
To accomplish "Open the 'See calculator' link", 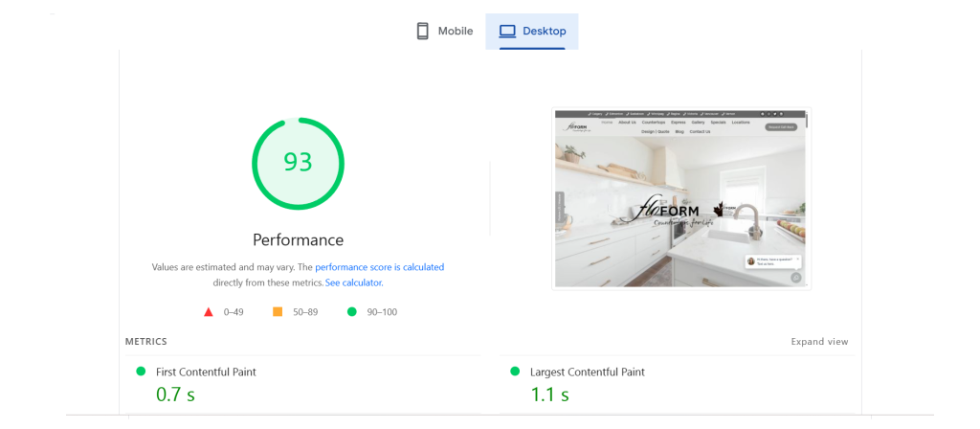I will [x=353, y=282].
